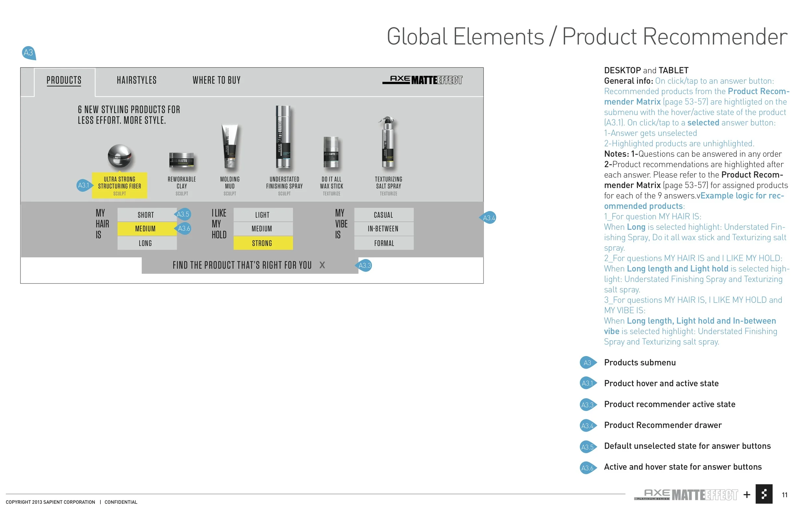The image size is (812, 507).
Task: Click the yellow highlighted Ultra Strong Structuring Fiber label
Action: (x=120, y=185)
